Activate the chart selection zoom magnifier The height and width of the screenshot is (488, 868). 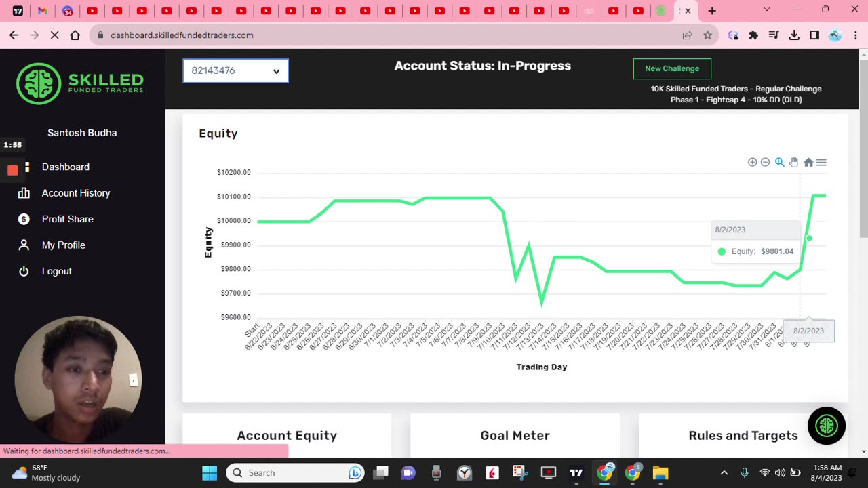point(780,162)
